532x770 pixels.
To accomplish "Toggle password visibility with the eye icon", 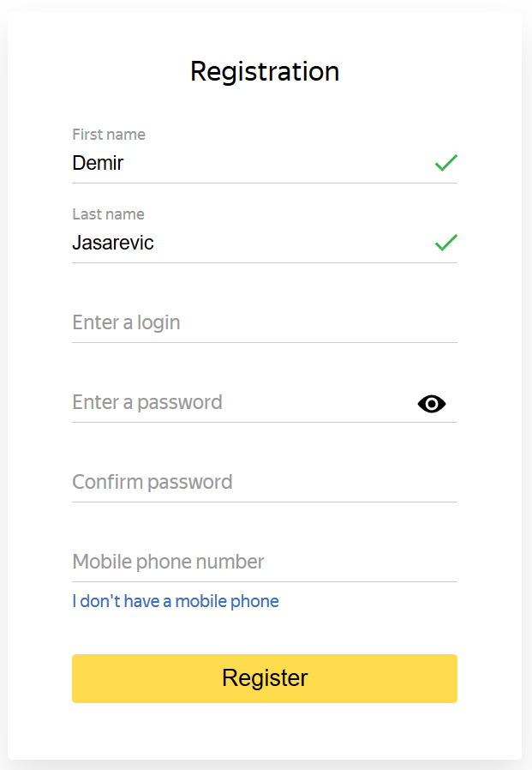I will [432, 404].
